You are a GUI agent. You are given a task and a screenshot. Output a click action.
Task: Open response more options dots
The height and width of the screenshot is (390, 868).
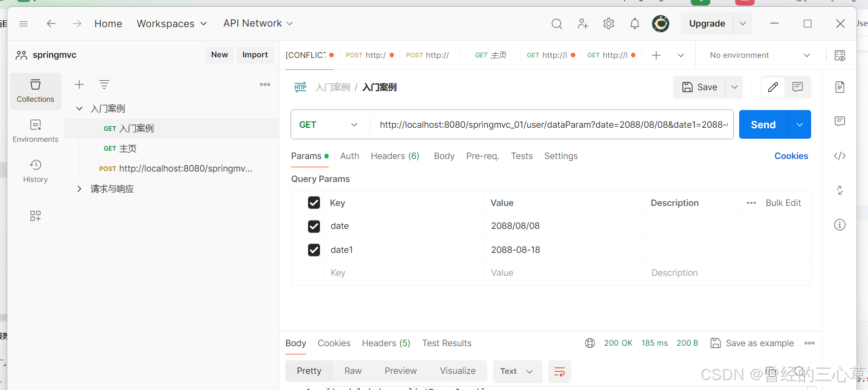point(810,343)
